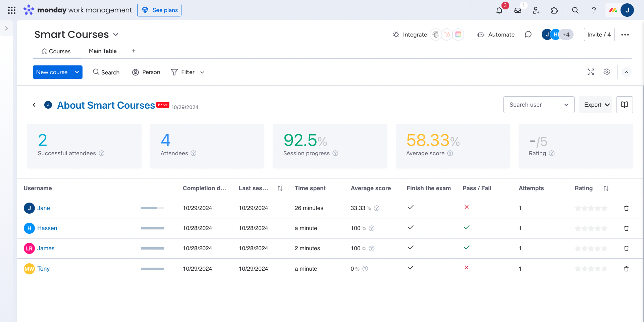Open the board discussion chat icon
Viewport: 644px width, 322px height.
(x=528, y=35)
